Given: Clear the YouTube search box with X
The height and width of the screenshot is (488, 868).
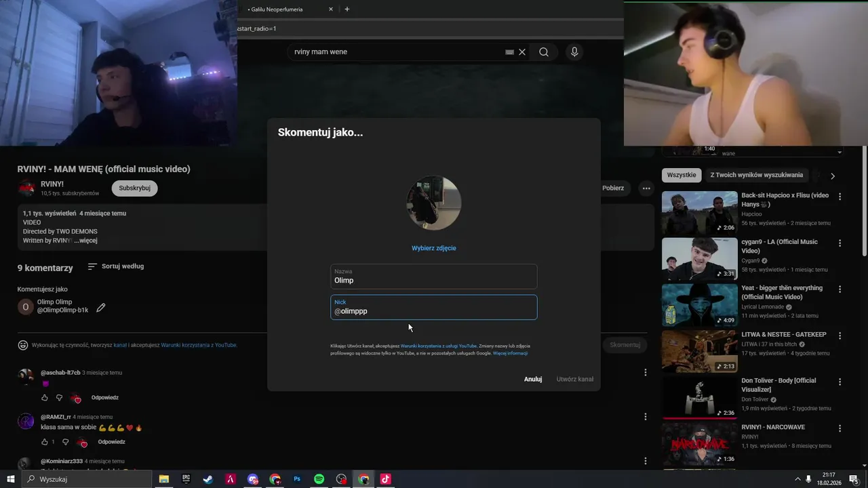Looking at the screenshot, I should tap(522, 52).
